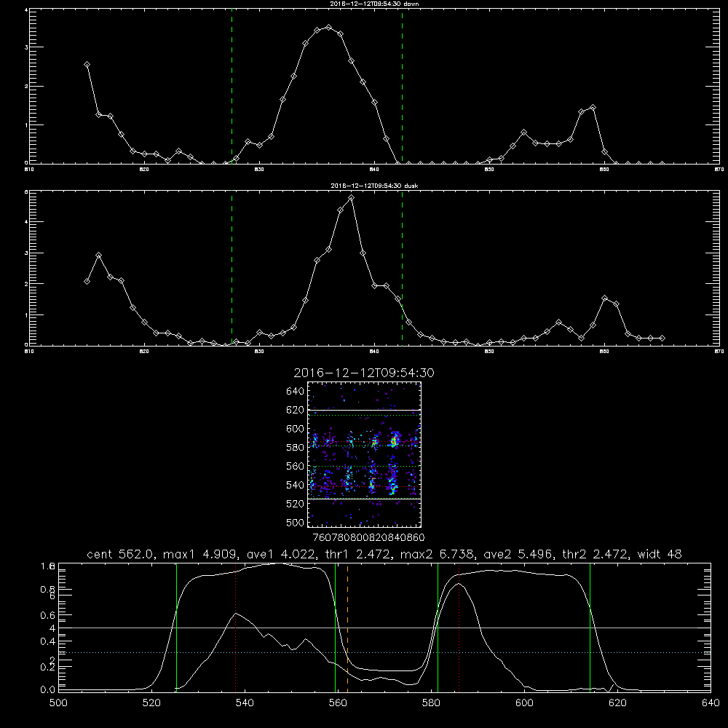The image size is (728, 728).
Task: Select the first diamond data point in dawn plot
Action: [x=87, y=65]
